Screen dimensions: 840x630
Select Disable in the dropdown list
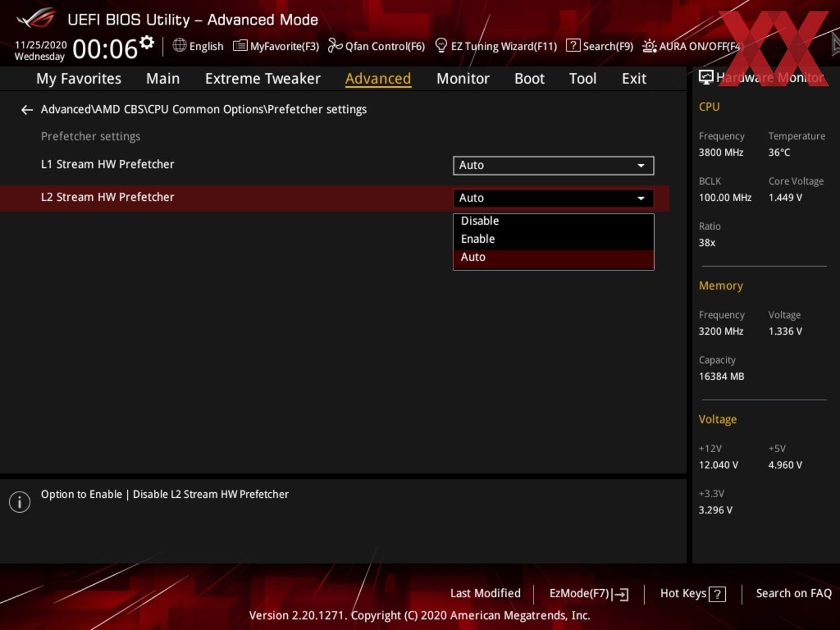[x=553, y=221]
